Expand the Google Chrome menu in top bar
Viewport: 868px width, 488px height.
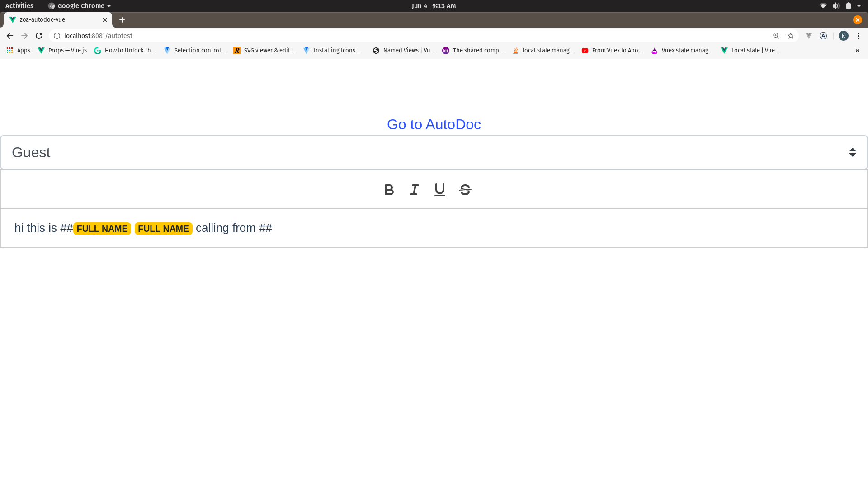79,6
